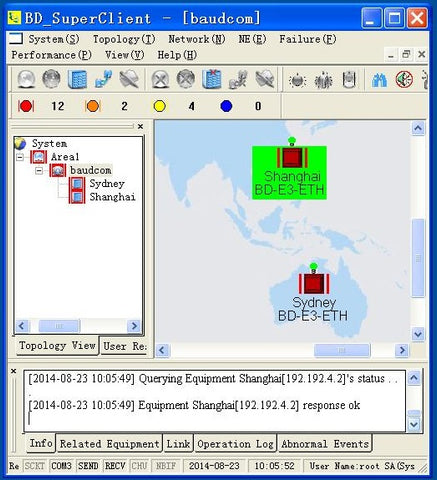Select the baudcom tree item
Viewport: 437px width, 480px height.
click(90, 170)
